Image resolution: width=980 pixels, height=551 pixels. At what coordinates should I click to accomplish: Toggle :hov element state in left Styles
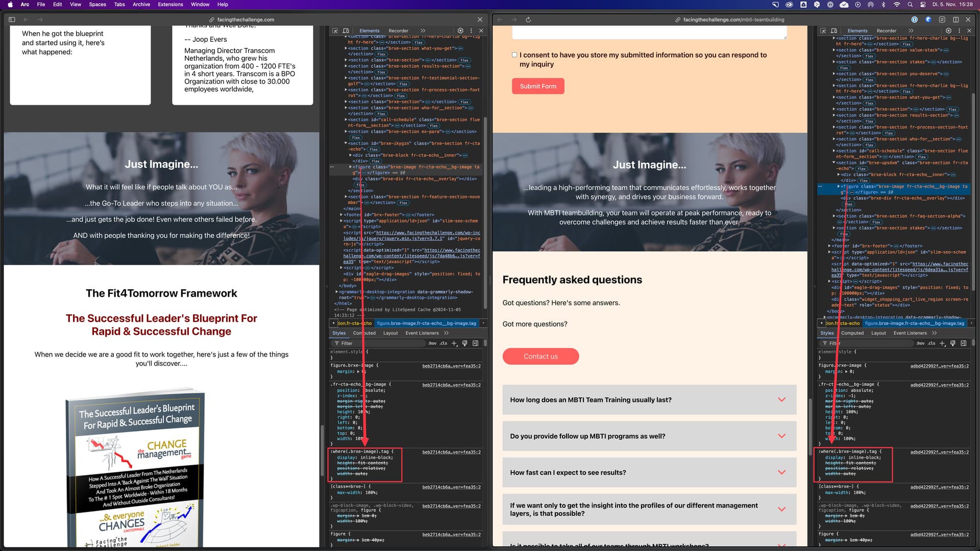[x=432, y=343]
